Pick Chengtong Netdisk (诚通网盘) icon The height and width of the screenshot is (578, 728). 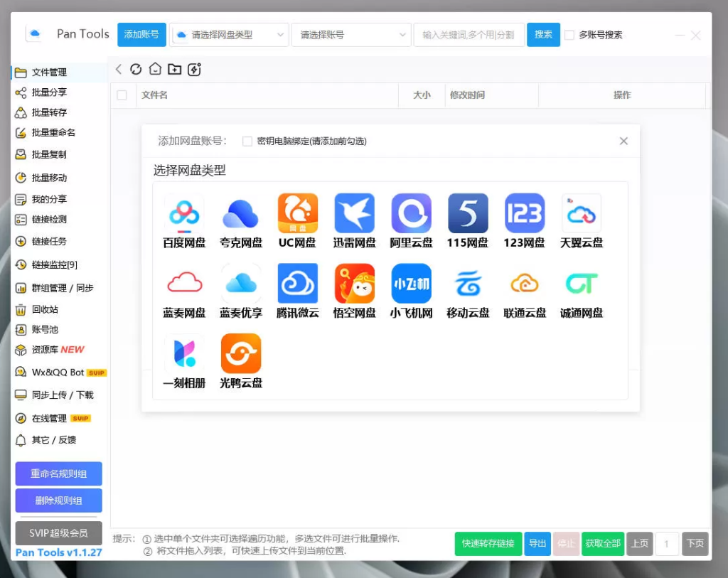click(582, 283)
